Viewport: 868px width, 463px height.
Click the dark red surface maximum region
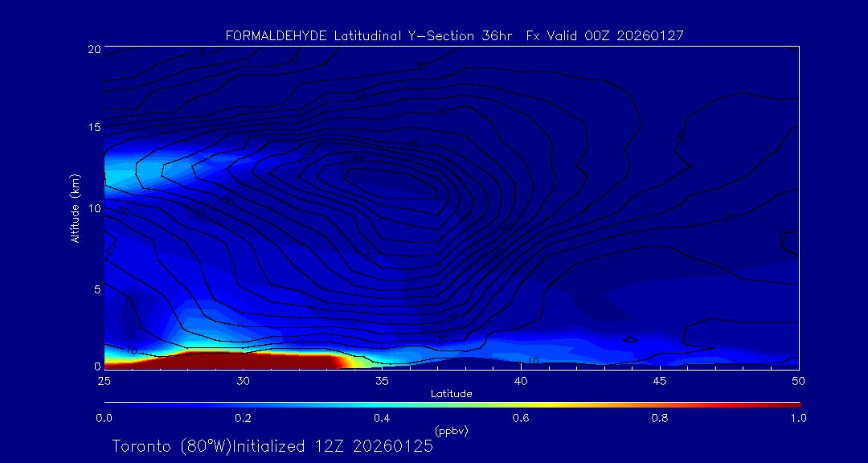click(241, 360)
